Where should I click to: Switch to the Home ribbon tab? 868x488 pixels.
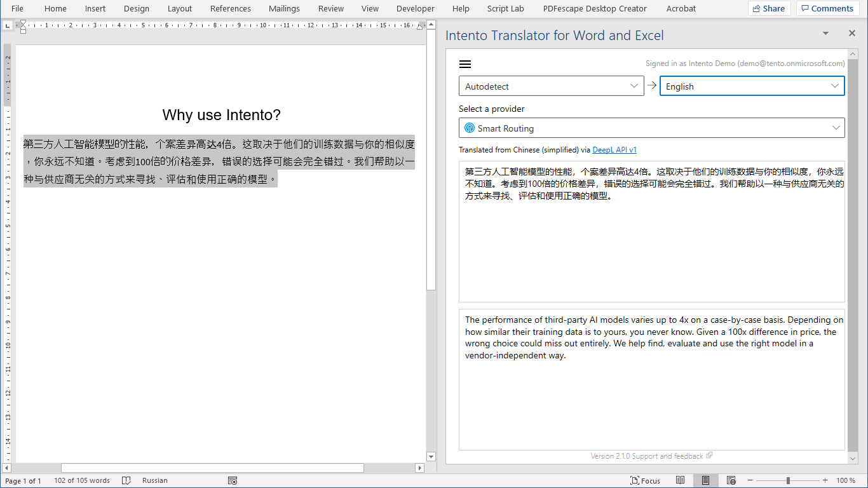pos(55,8)
